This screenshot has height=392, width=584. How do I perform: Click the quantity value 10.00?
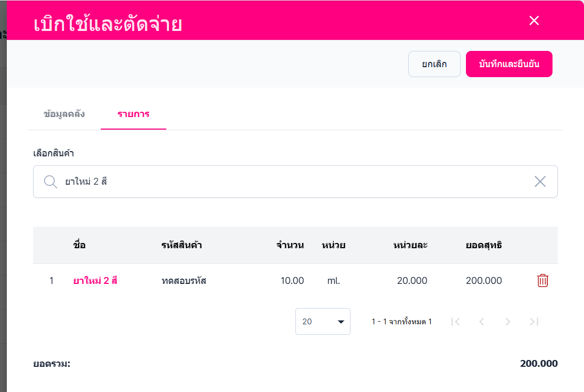292,281
